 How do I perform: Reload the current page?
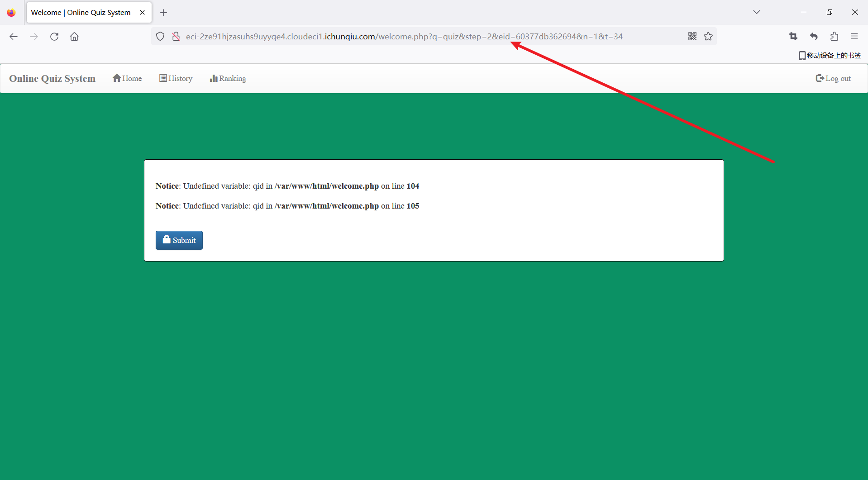pyautogui.click(x=54, y=37)
